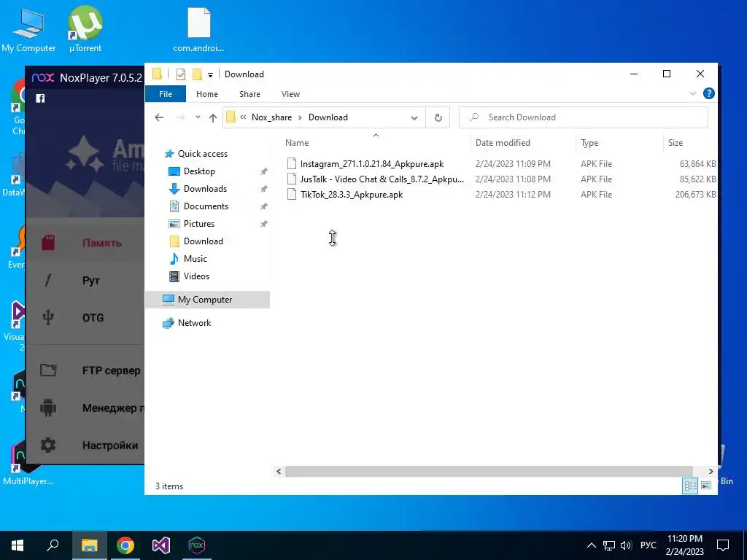The width and height of the screenshot is (747, 560).
Task: Click Nox_share in the address breadcrumb
Action: pyautogui.click(x=271, y=117)
